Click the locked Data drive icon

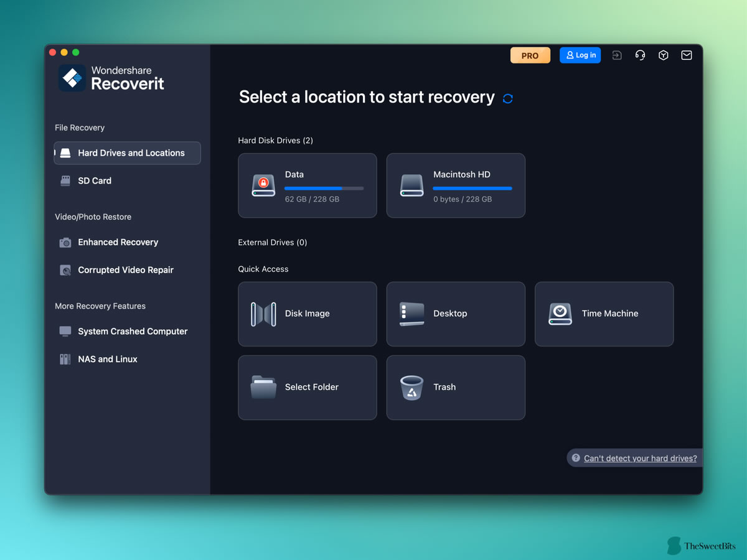[263, 185]
